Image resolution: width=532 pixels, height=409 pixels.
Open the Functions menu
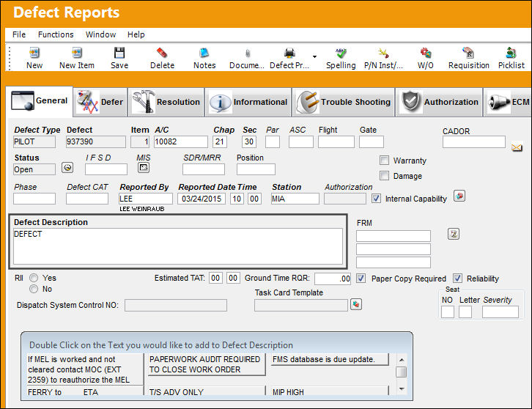[56, 34]
